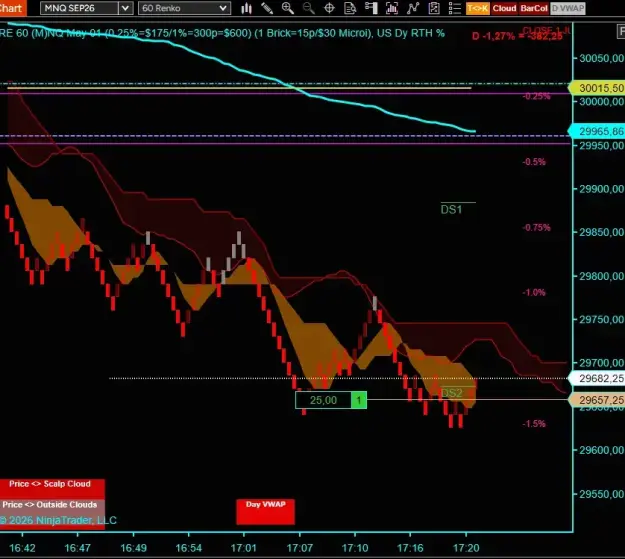This screenshot has height=559, width=625.
Task: Open the indicators bar-chart icon
Action: 392,8
